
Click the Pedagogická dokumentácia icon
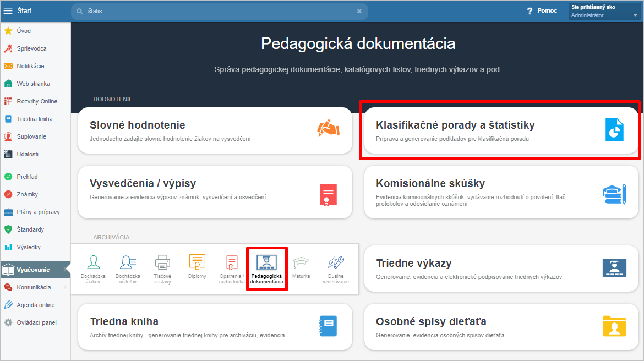click(x=266, y=263)
